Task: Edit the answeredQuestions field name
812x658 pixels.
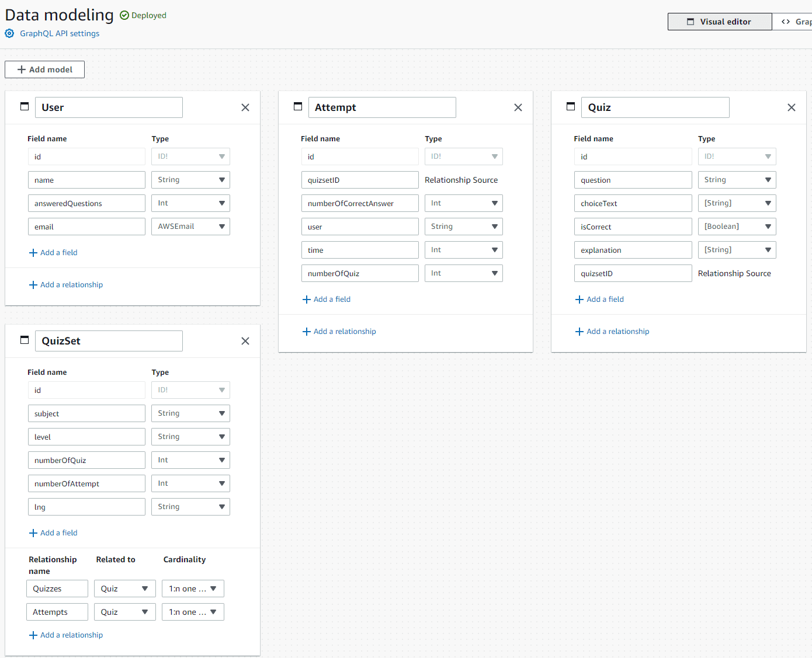Action: [86, 203]
